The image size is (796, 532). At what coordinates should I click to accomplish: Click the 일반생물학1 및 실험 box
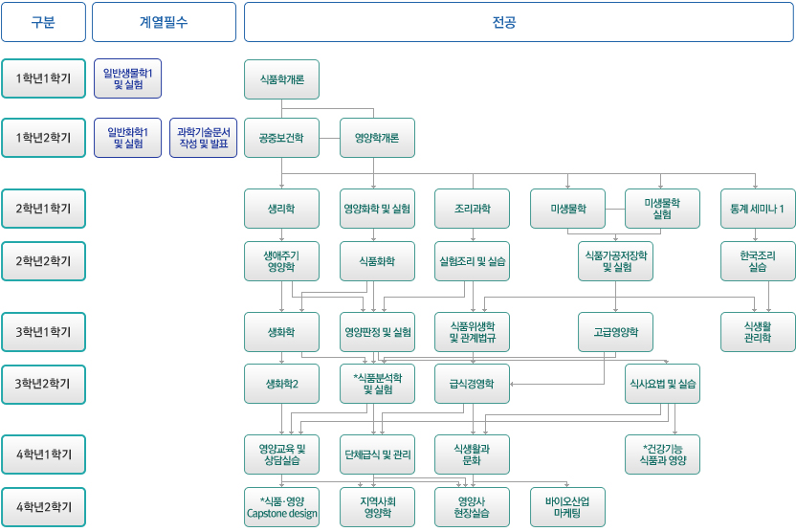point(128,78)
